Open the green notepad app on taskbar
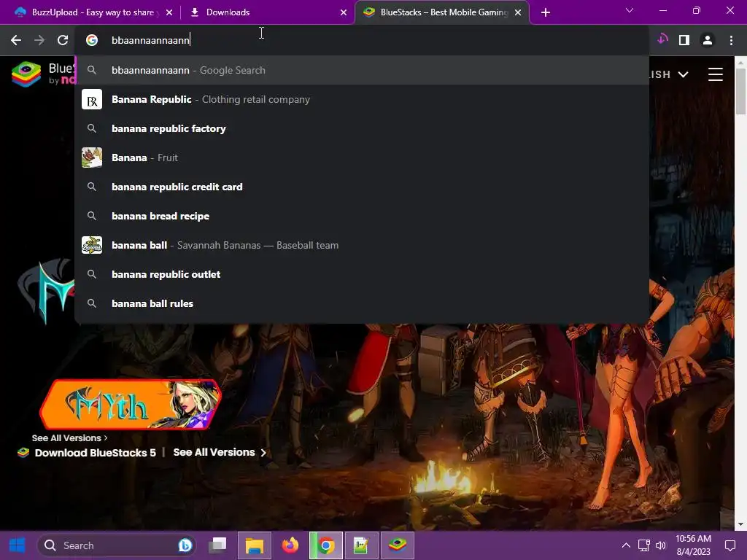The image size is (747, 560). pos(362,545)
